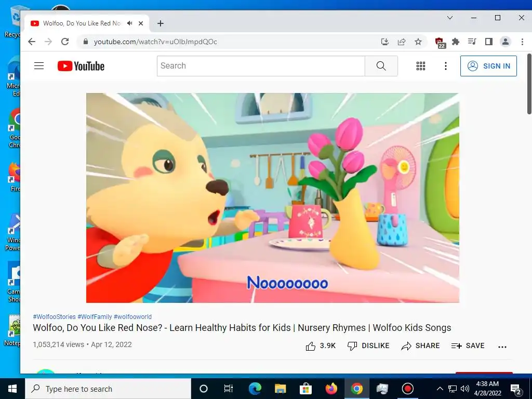Open the taskbar app icon left of the record icon
Image resolution: width=532 pixels, height=399 pixels.
coord(382,389)
